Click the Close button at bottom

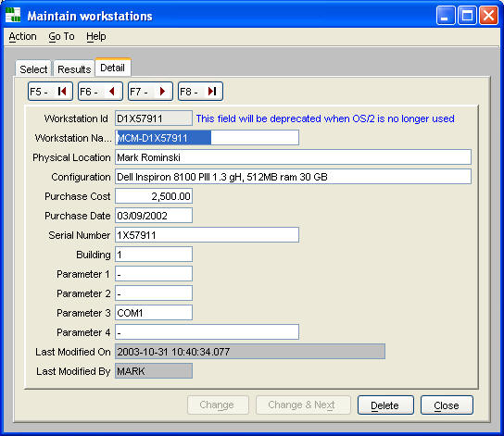point(447,405)
